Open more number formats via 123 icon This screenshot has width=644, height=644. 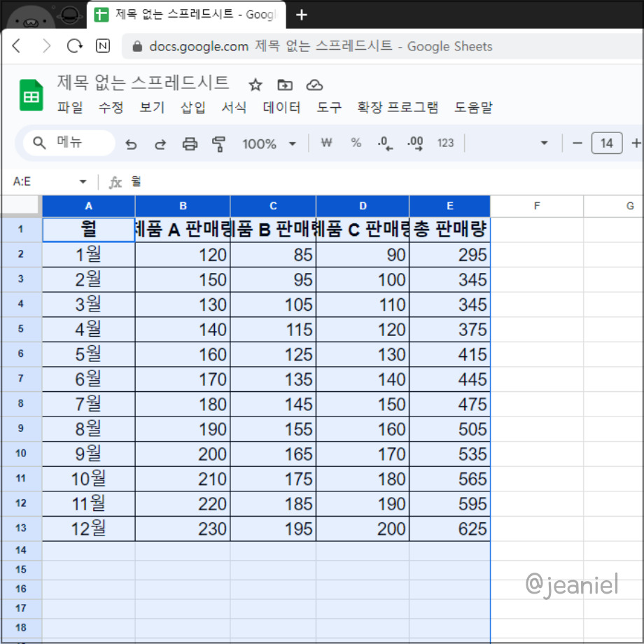[x=446, y=143]
